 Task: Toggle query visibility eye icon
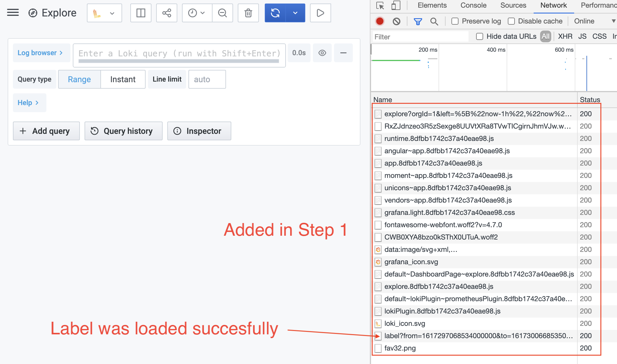[x=322, y=53]
